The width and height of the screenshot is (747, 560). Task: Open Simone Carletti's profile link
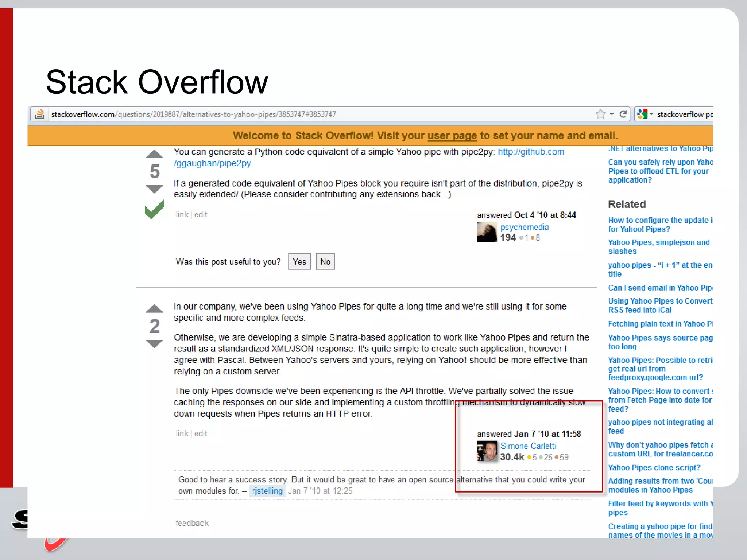528,446
